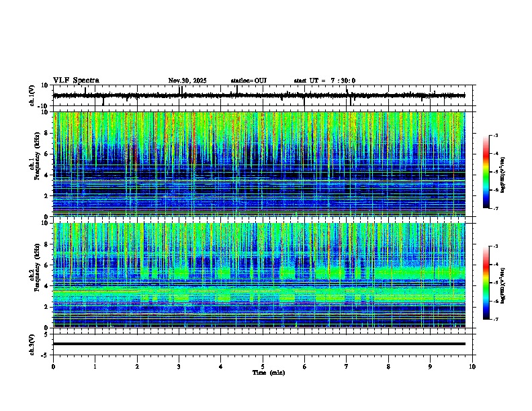Click the ch.2 color bar log(PSD) label
This screenshot has height=411, width=532.
tap(502, 285)
